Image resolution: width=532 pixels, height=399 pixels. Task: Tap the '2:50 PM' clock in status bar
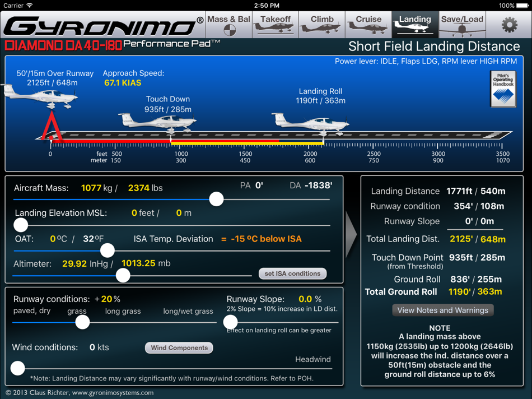(267, 6)
